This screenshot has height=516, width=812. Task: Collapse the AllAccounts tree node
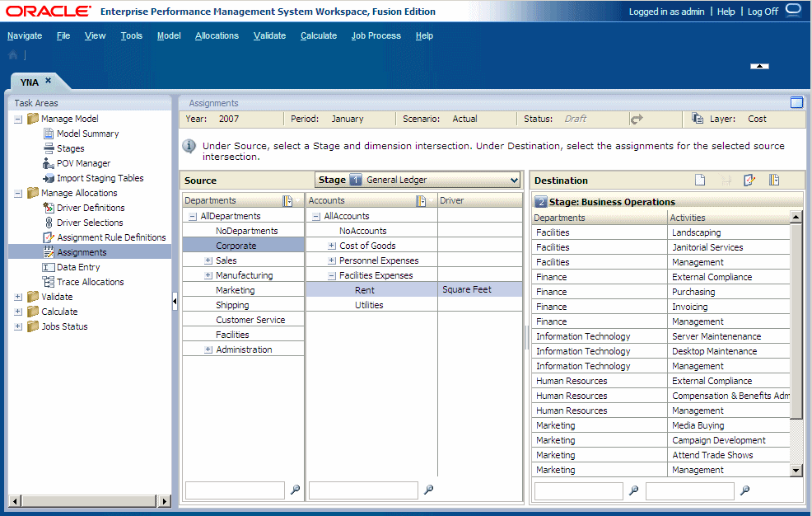point(315,215)
